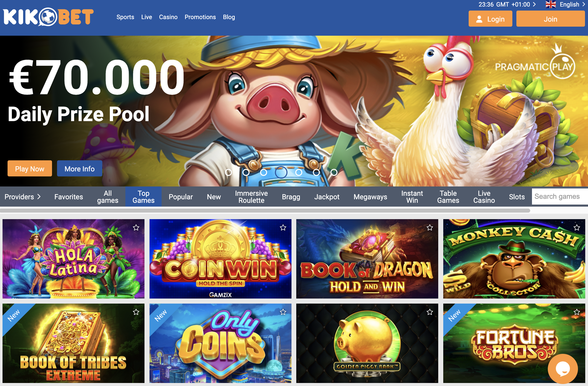
Task: Star the Book of Dragon game
Action: click(430, 228)
